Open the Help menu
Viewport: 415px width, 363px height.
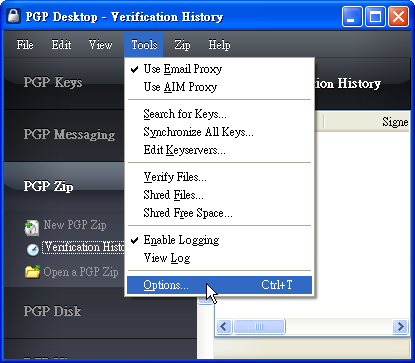(219, 44)
